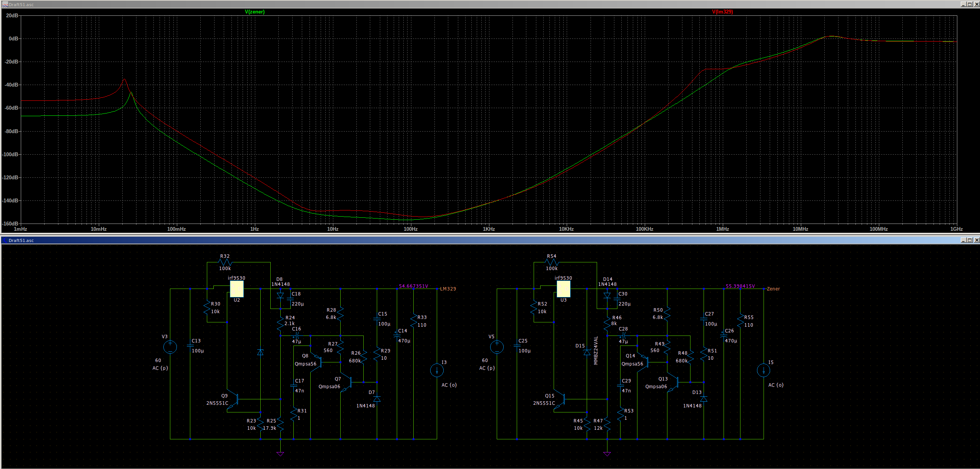Pick the Q8 Qmpsa56 transistor
Viewport: 980px width, 469px height.
coord(317,362)
